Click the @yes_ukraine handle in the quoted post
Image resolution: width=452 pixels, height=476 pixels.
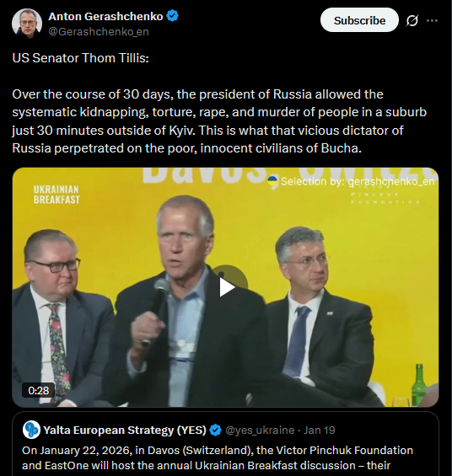260,431
